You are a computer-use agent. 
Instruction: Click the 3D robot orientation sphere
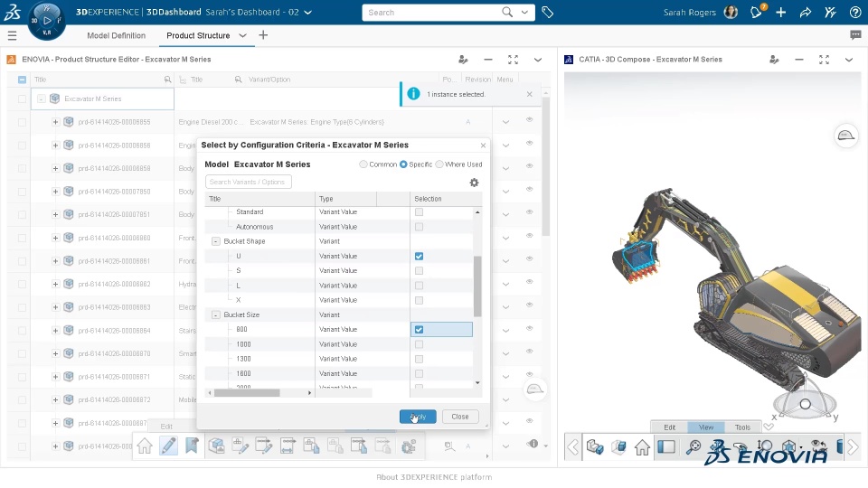coord(806,405)
